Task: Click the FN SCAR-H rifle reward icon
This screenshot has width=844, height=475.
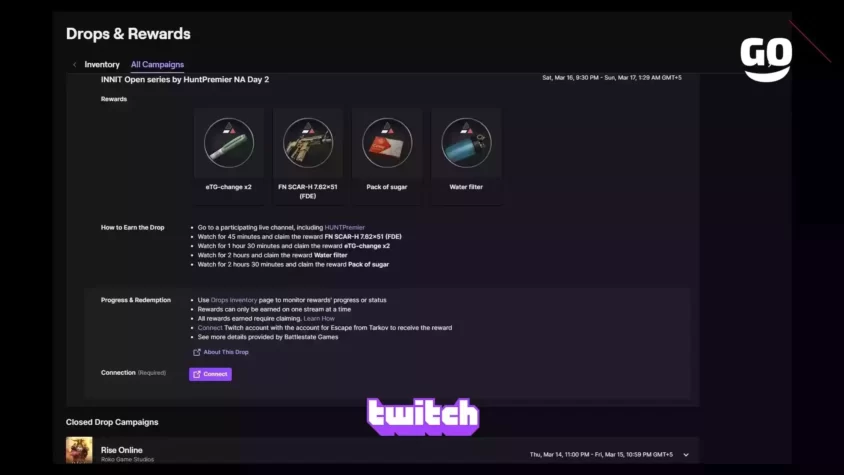Action: (308, 143)
